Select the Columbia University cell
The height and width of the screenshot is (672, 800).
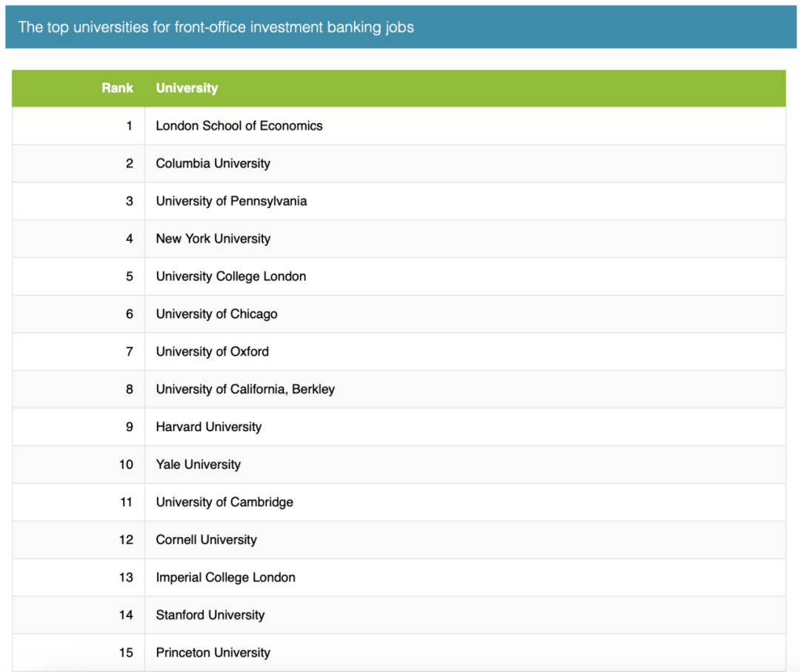[464, 163]
